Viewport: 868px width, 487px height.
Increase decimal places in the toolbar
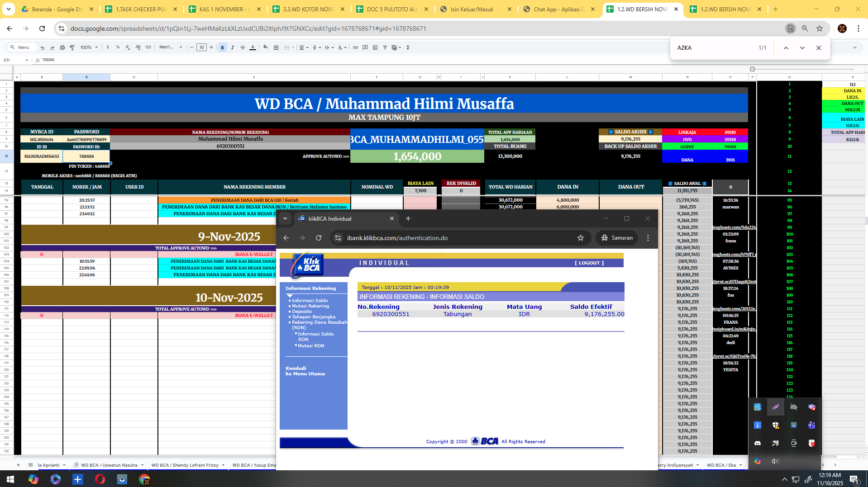click(138, 47)
